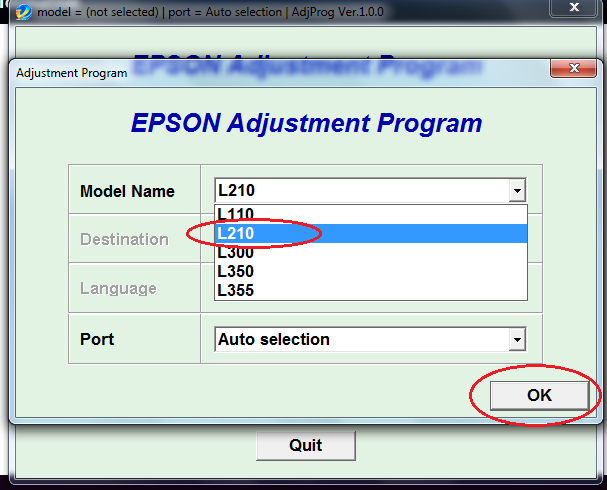Click the Language label
The image size is (607, 490).
(x=118, y=288)
